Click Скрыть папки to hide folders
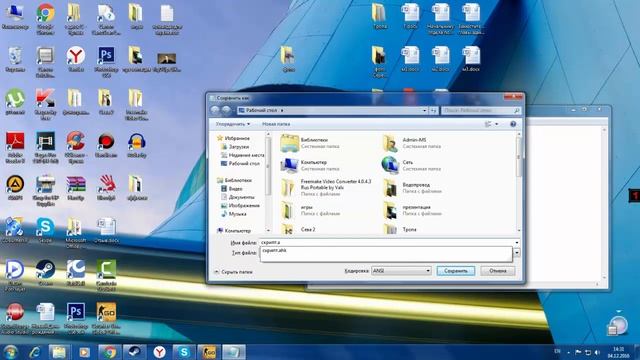 point(233,272)
